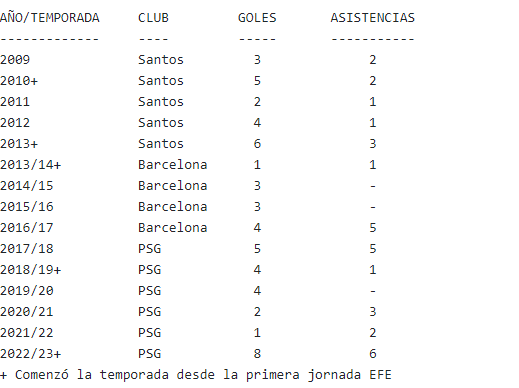519x388 pixels.
Task: Select the 2015/16 season label
Action: 27,207
